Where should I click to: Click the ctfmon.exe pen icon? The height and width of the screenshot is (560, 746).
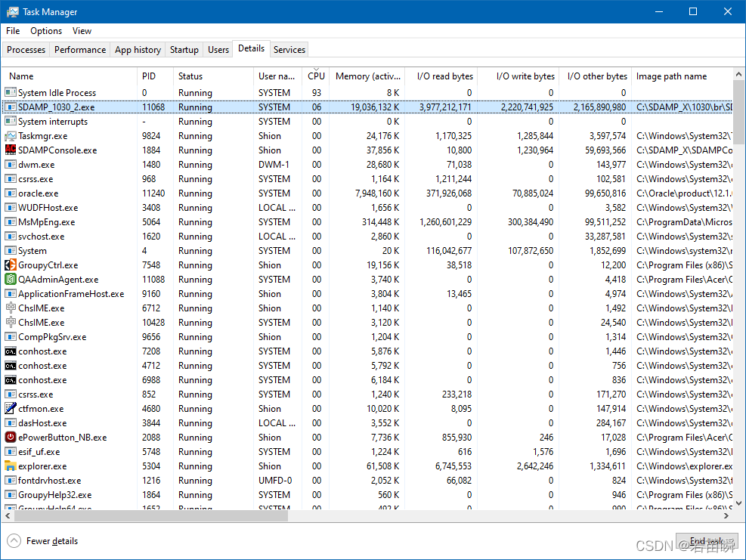[x=11, y=408]
